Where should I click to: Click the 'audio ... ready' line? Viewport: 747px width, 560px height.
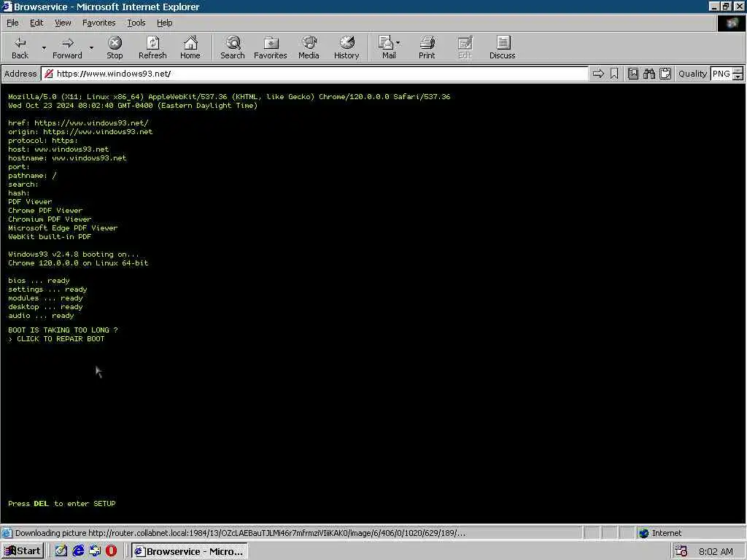41,316
